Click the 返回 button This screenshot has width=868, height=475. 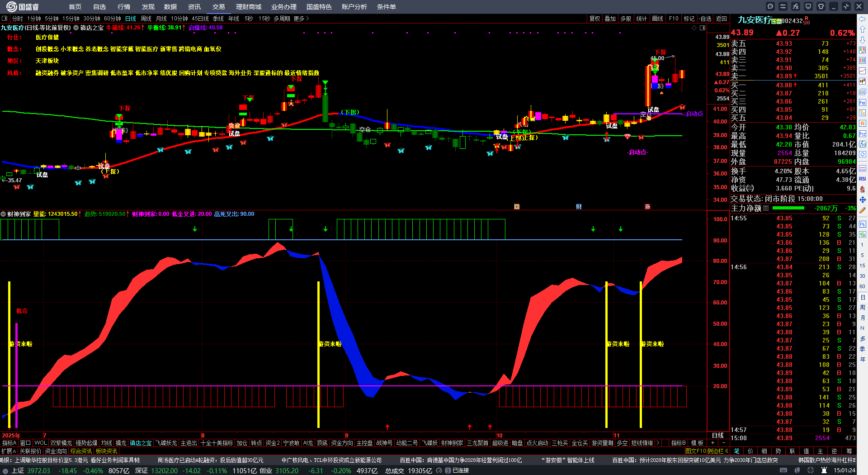[722, 19]
